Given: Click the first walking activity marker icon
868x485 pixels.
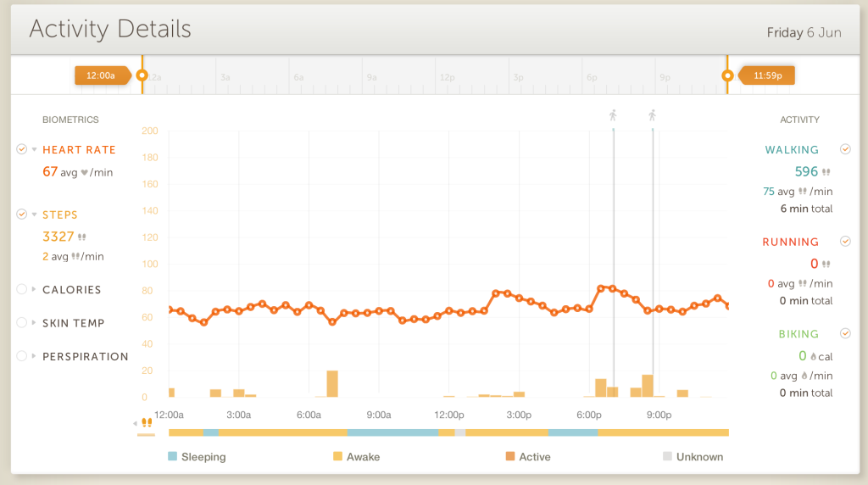Looking at the screenshot, I should tap(613, 115).
